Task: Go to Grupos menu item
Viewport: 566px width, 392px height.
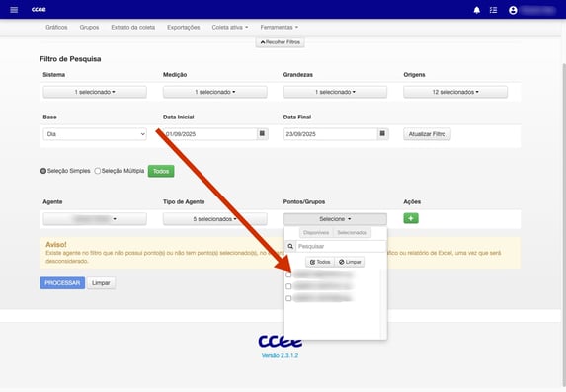Action: click(89, 27)
